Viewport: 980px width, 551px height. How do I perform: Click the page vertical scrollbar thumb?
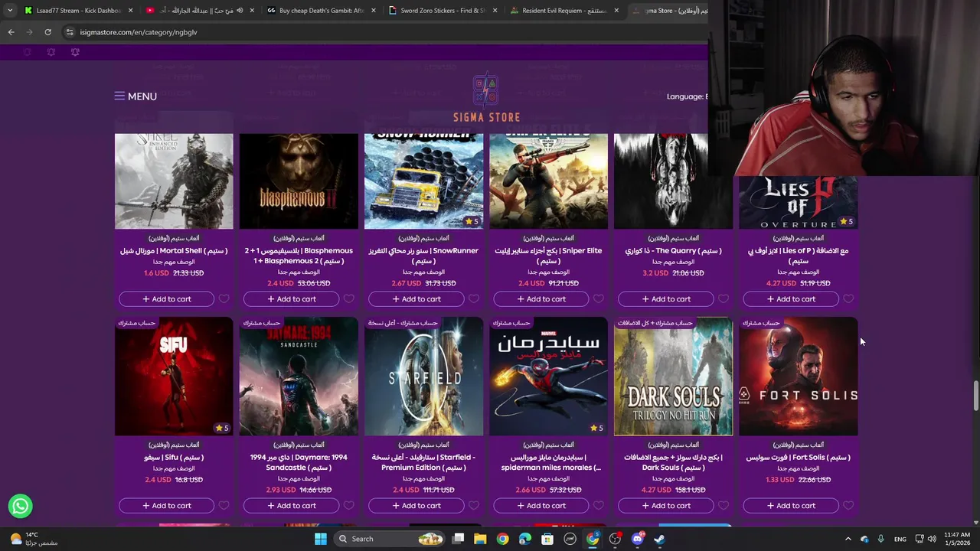[x=975, y=396]
